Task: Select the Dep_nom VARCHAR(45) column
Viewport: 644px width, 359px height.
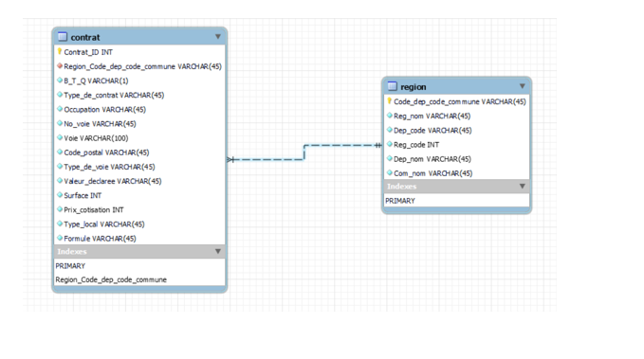Action: (x=432, y=159)
